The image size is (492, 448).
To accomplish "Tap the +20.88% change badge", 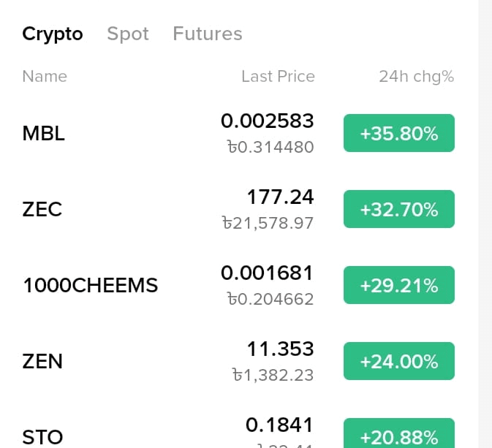I will pos(399,436).
